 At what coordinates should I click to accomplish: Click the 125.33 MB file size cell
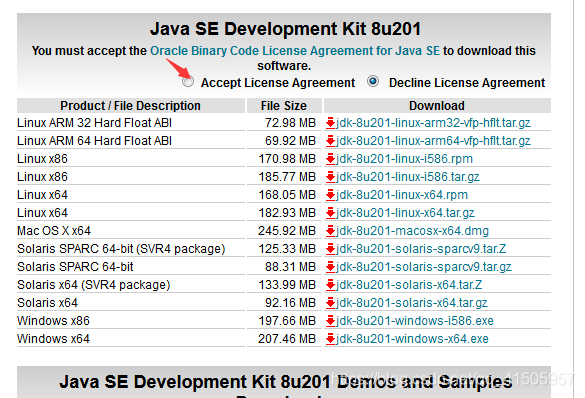(x=287, y=249)
